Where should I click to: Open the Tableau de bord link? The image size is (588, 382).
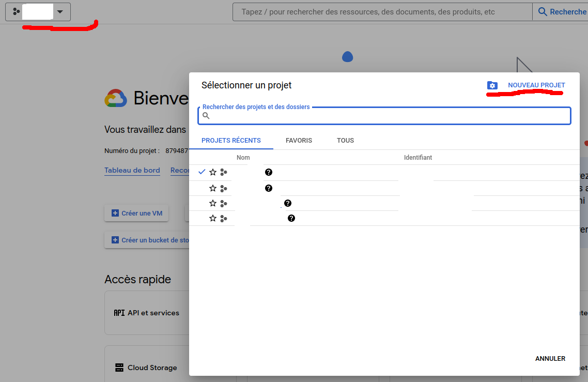[x=132, y=171]
